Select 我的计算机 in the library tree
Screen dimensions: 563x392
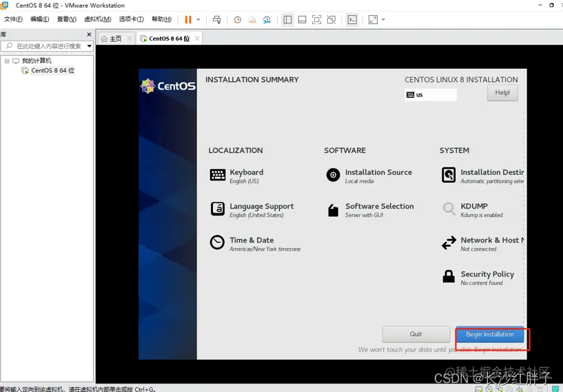(37, 61)
